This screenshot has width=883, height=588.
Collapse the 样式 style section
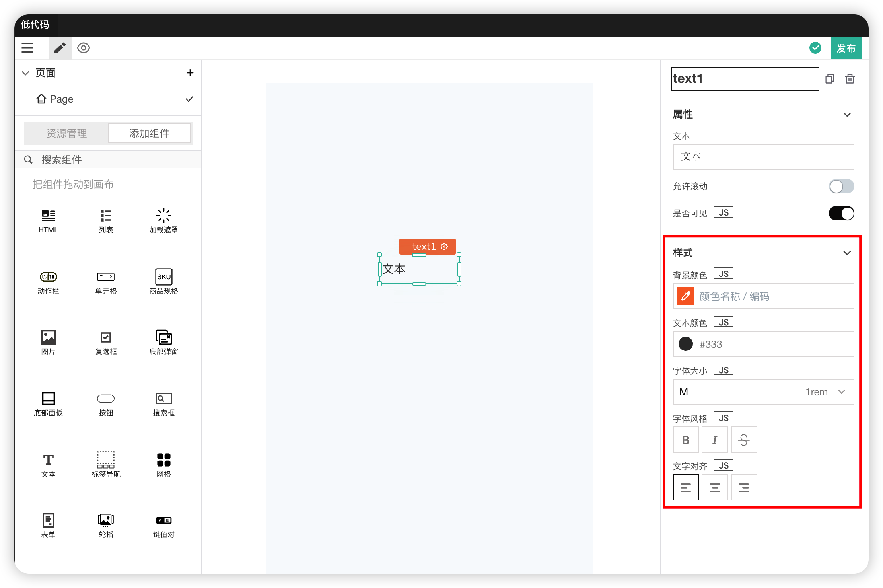point(847,253)
